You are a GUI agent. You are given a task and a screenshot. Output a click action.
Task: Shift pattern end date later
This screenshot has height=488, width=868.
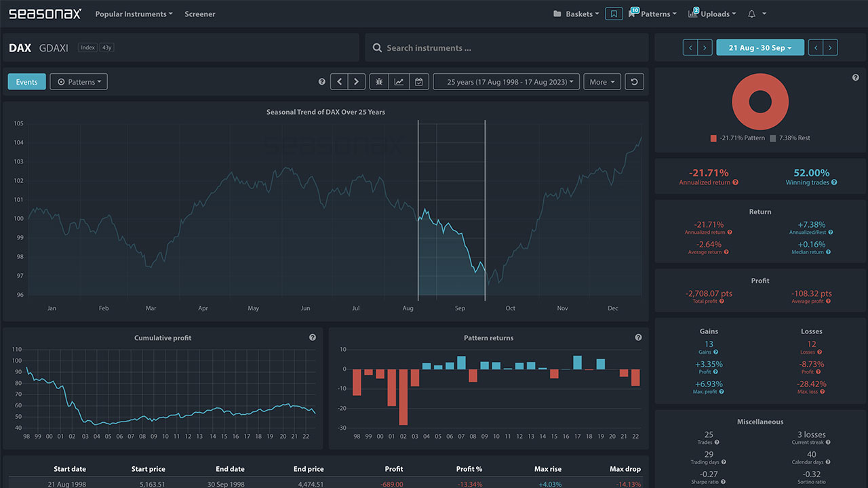click(x=831, y=47)
